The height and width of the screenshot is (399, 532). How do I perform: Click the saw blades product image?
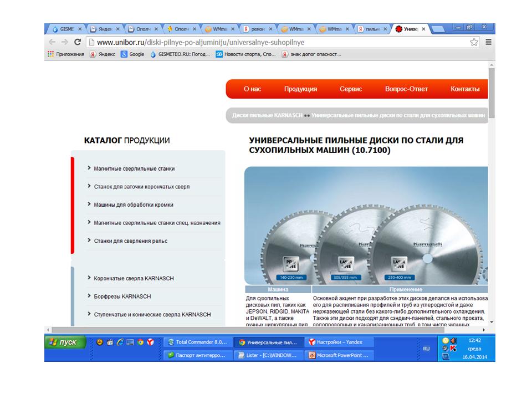click(366, 226)
